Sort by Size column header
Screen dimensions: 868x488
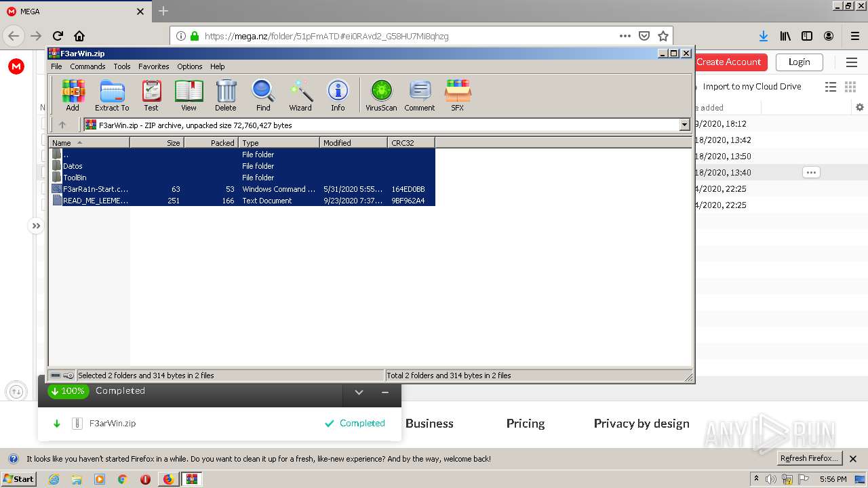tap(157, 142)
